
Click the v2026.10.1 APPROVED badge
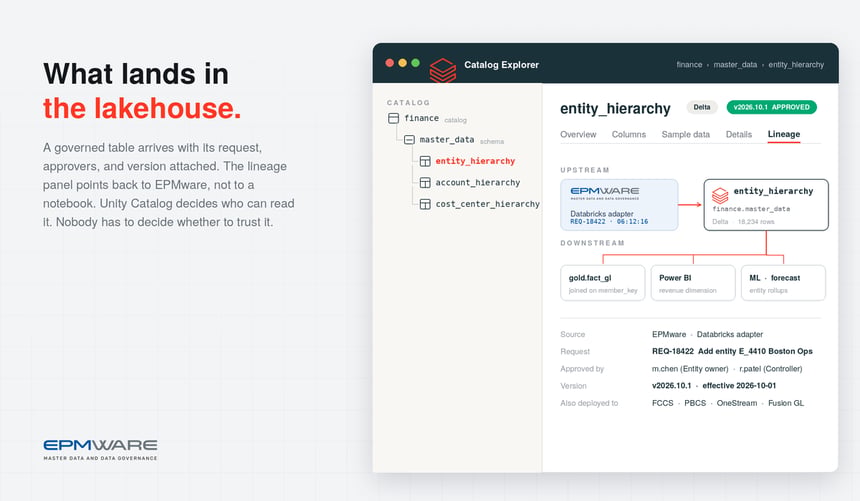pyautogui.click(x=771, y=107)
